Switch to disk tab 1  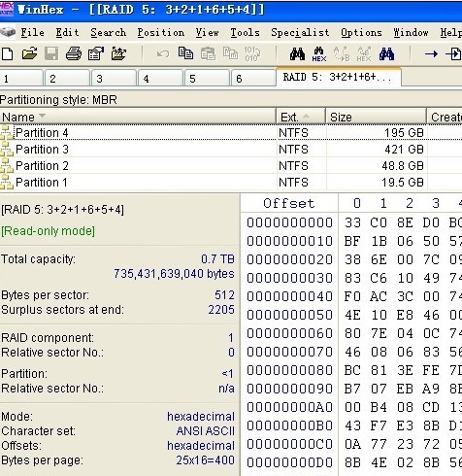[x=21, y=78]
